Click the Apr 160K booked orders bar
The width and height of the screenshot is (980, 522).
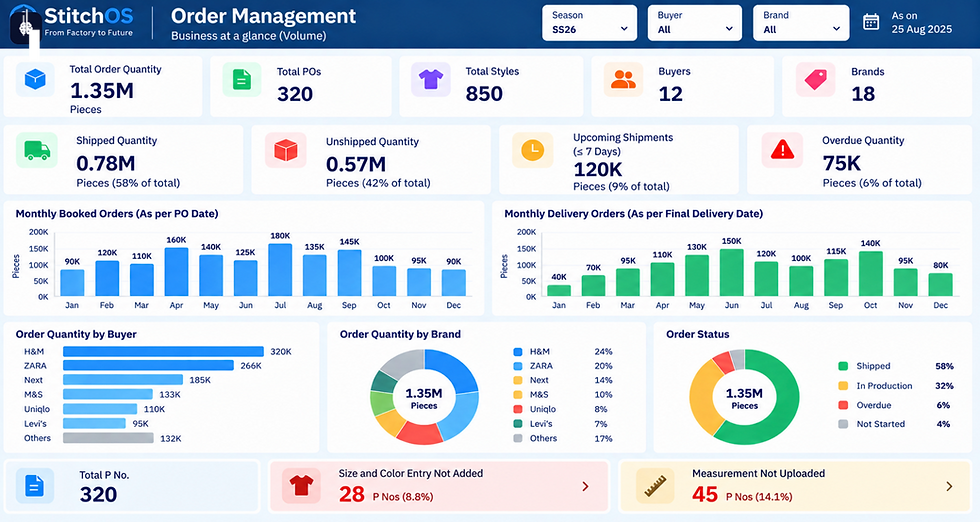[x=176, y=272]
